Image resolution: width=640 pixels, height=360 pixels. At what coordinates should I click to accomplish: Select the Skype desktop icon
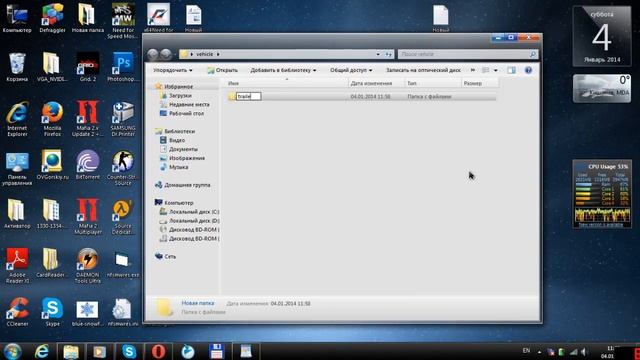pos(52,312)
